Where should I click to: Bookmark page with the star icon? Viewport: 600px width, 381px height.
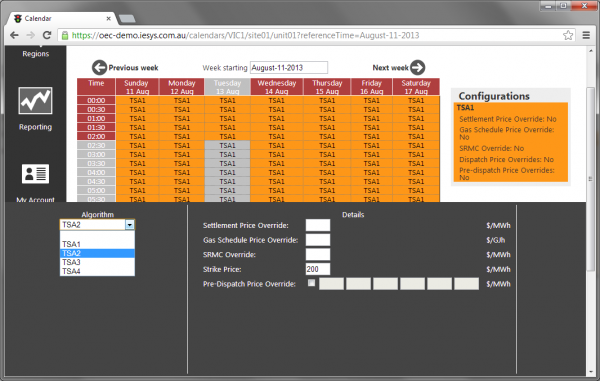click(x=568, y=35)
